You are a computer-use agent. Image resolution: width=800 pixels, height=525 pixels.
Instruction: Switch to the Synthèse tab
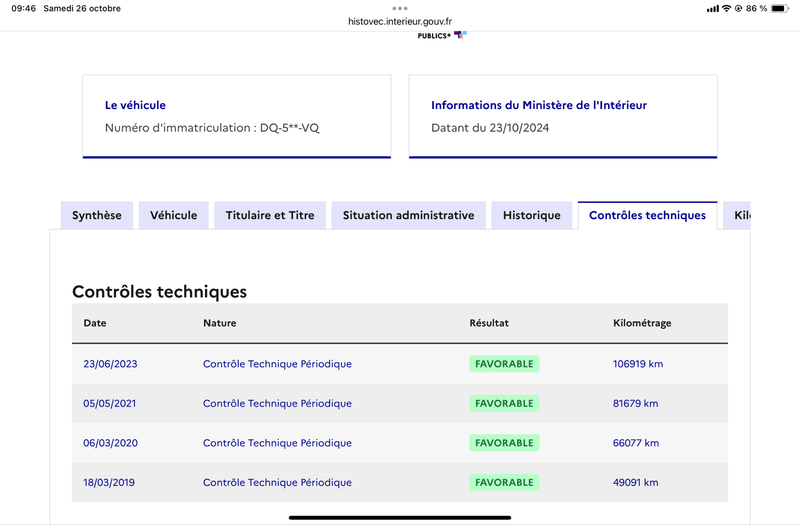click(x=97, y=215)
